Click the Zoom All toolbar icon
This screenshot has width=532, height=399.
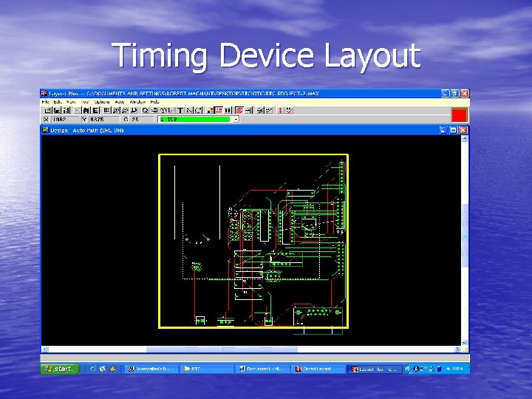(x=134, y=110)
